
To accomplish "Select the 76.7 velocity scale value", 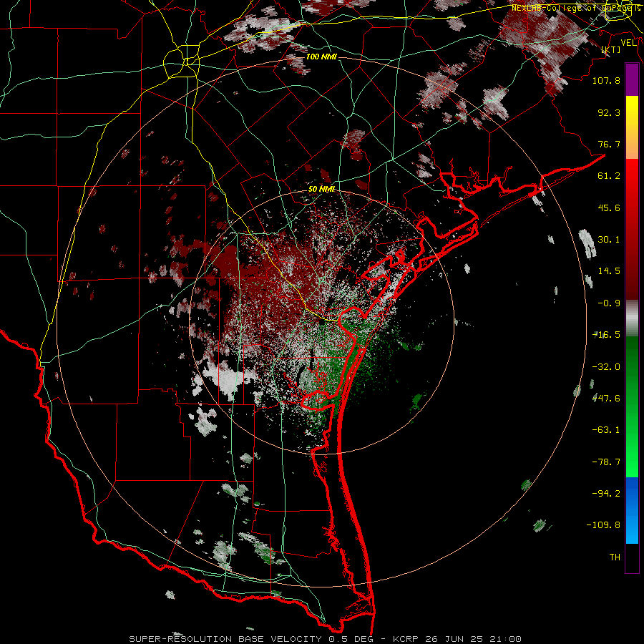I will tap(609, 144).
